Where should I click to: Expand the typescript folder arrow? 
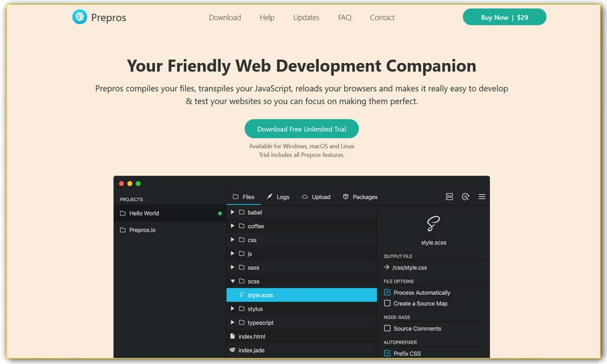click(232, 323)
